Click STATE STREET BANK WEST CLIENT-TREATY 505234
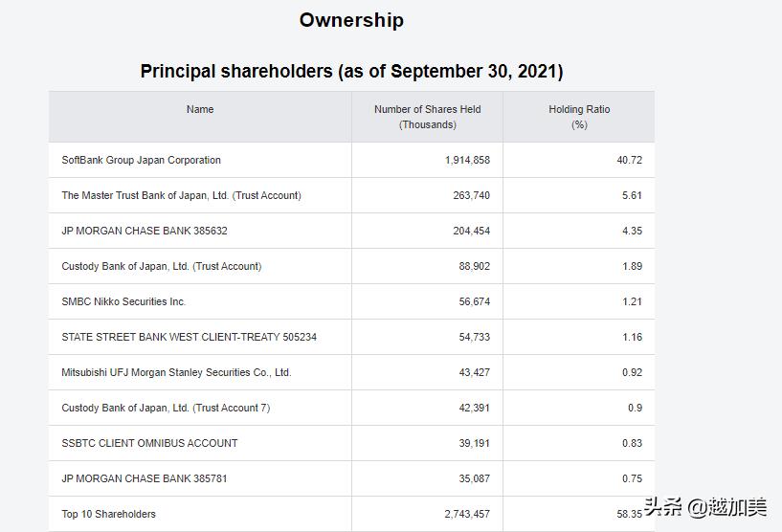The width and height of the screenshot is (782, 532). [189, 338]
